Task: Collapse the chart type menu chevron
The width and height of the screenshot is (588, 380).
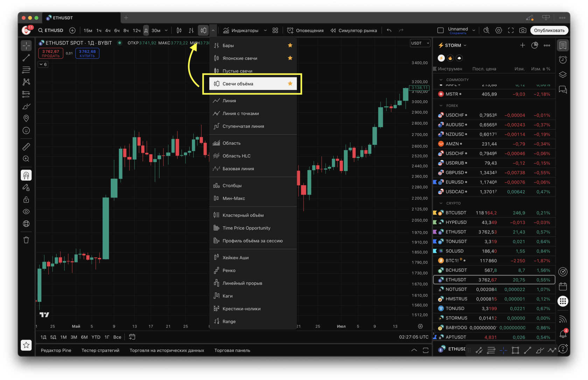Action: click(213, 30)
